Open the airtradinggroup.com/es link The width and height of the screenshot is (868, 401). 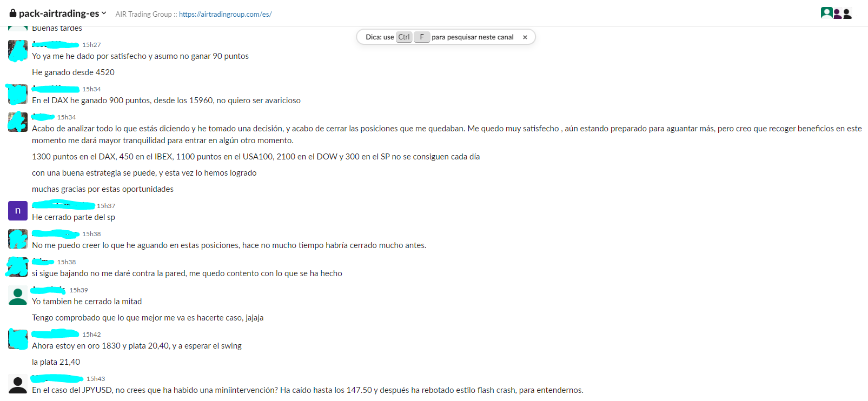coord(225,15)
